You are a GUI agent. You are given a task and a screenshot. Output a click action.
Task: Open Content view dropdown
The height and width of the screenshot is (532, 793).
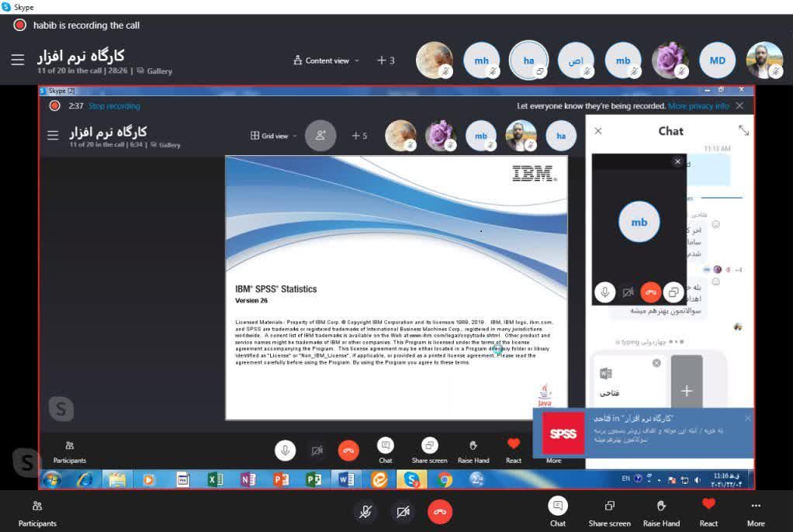point(326,60)
